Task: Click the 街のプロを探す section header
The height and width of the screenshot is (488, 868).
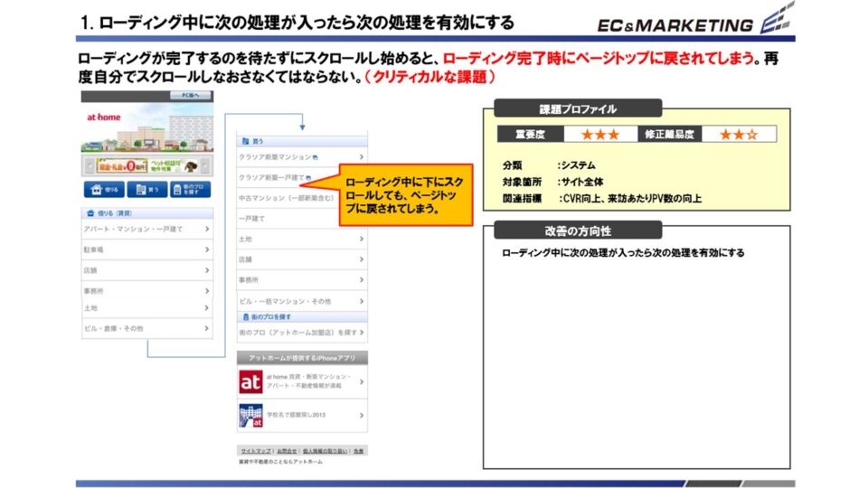Action: [x=302, y=317]
